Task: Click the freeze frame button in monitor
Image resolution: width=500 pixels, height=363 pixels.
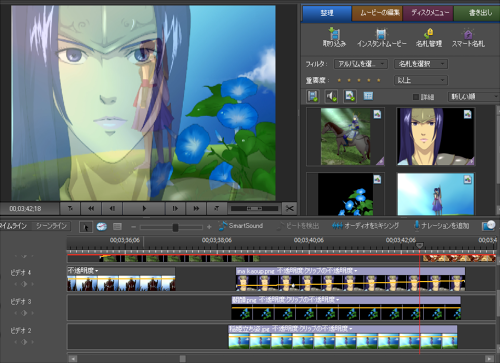Action: pos(217,209)
